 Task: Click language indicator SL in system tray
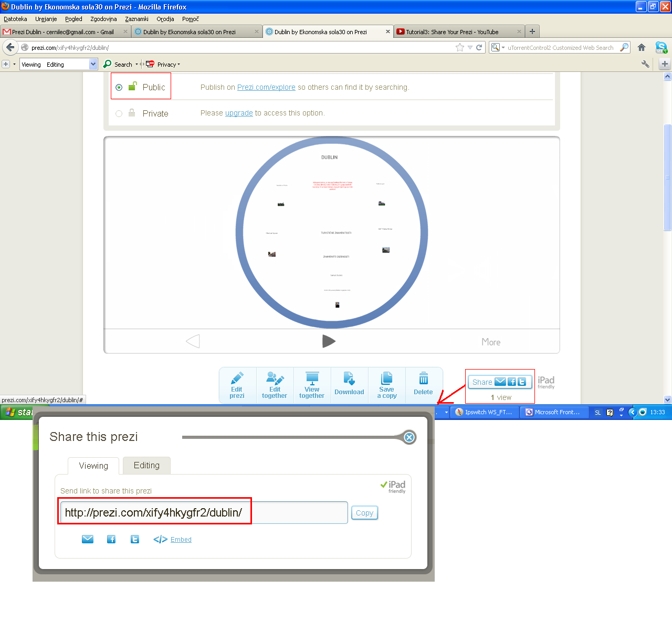click(x=597, y=413)
